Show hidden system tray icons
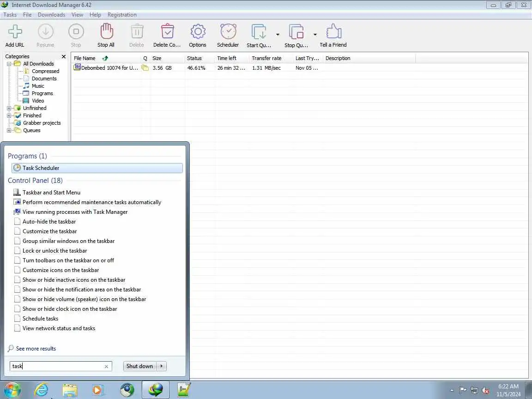 pyautogui.click(x=452, y=391)
